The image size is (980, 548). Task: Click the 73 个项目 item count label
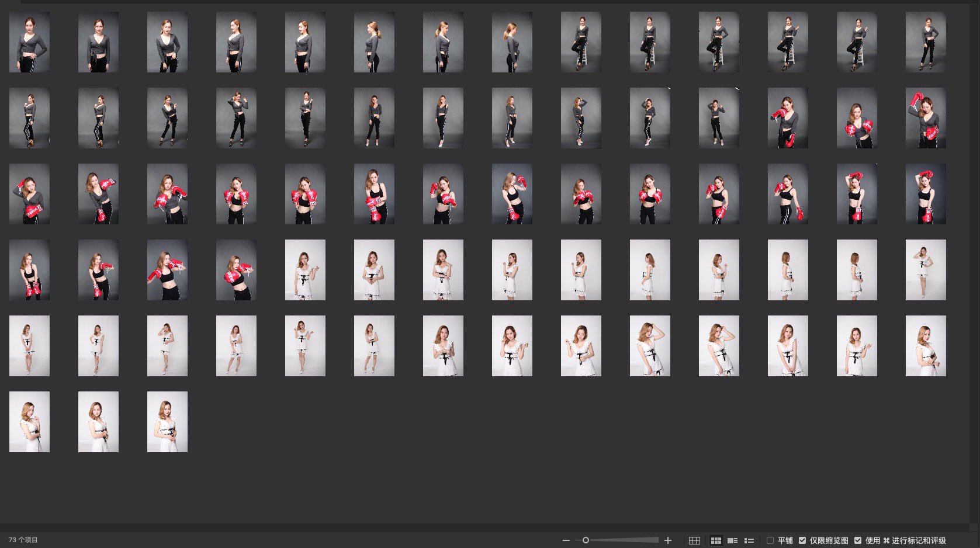[23, 540]
